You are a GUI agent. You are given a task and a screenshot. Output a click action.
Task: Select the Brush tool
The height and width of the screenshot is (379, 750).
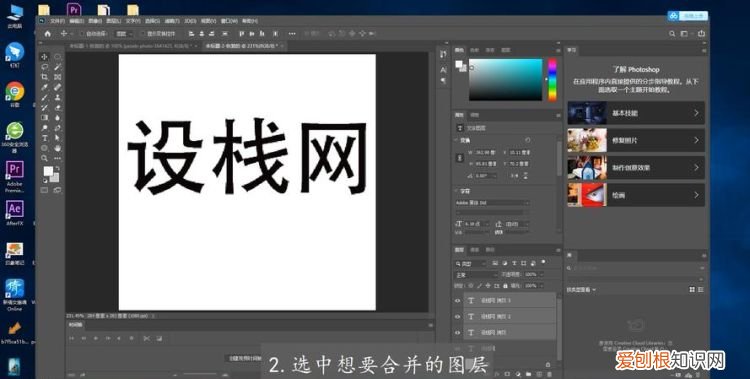click(44, 97)
